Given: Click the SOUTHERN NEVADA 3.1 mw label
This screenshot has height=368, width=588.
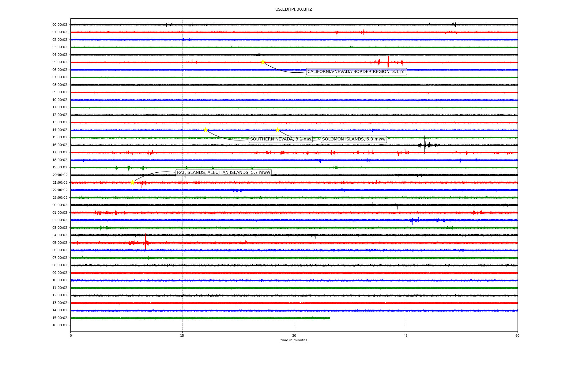Looking at the screenshot, I should pyautogui.click(x=281, y=139).
